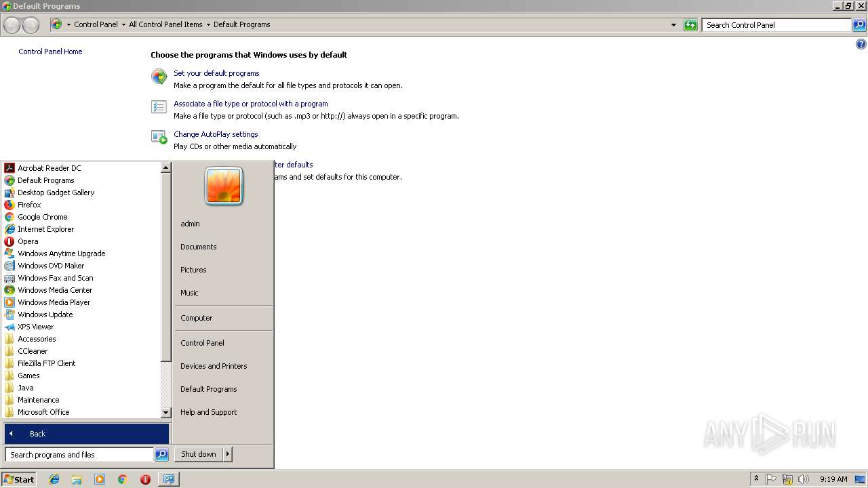Open Change AutoPlay settings link
Viewport: 868px width, 488px height.
tap(216, 134)
